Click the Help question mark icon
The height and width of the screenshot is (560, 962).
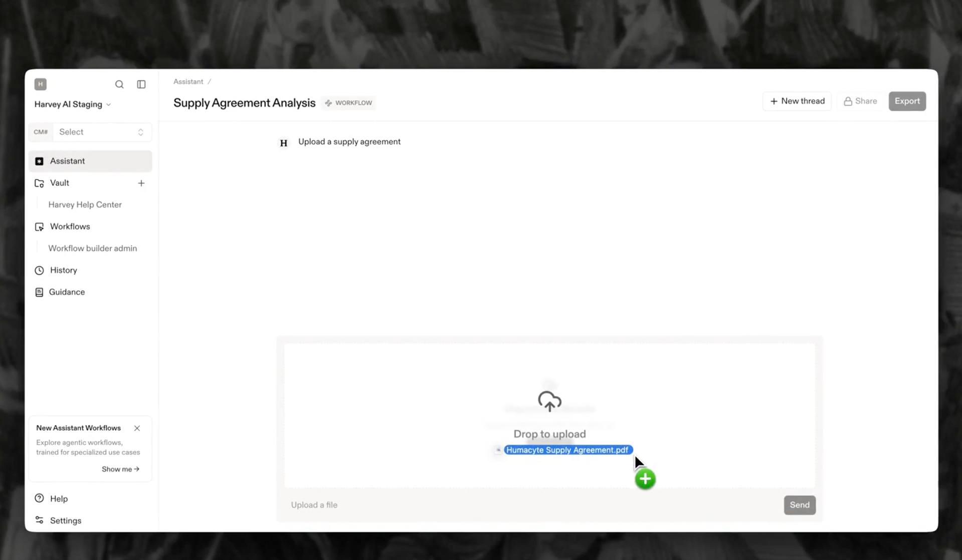[39, 498]
